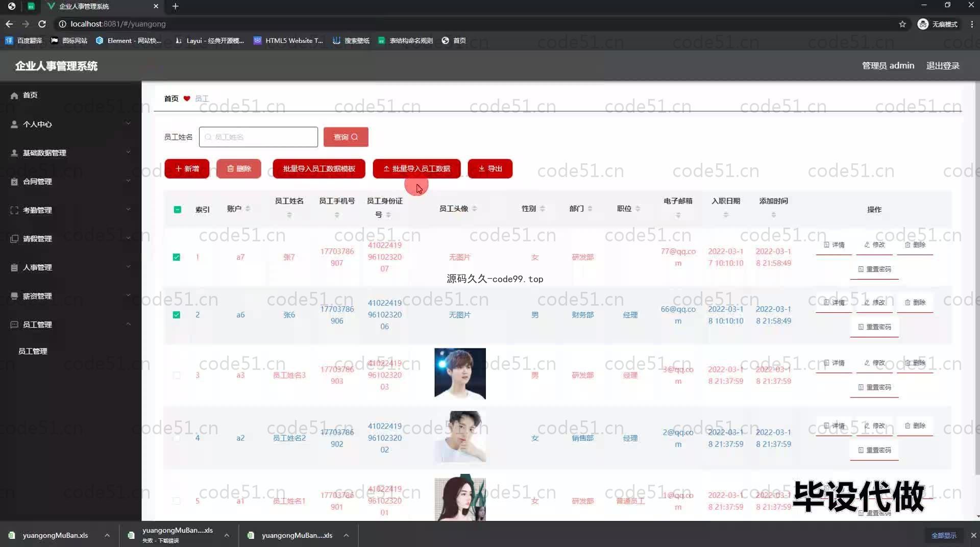Screen dimensions: 980x547
Task: Click the 退出登录 link
Action: click(943, 65)
